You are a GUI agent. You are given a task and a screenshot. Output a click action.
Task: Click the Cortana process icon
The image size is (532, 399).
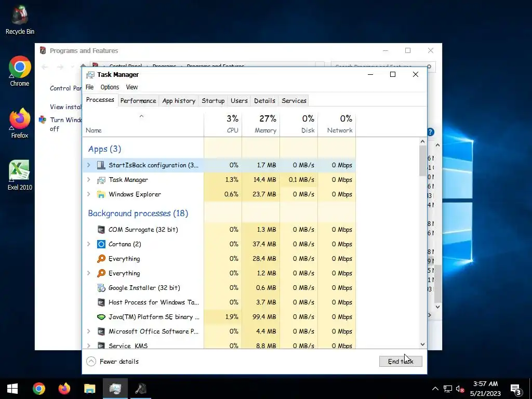(101, 244)
